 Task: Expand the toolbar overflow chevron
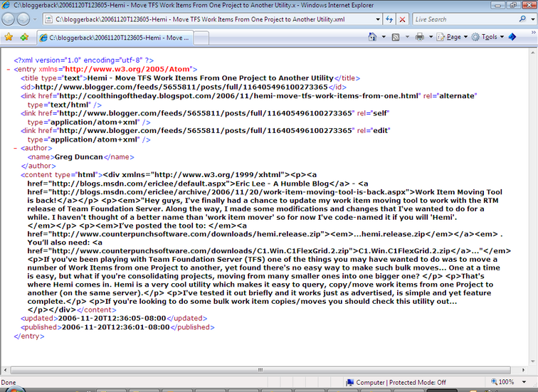tap(534, 33)
